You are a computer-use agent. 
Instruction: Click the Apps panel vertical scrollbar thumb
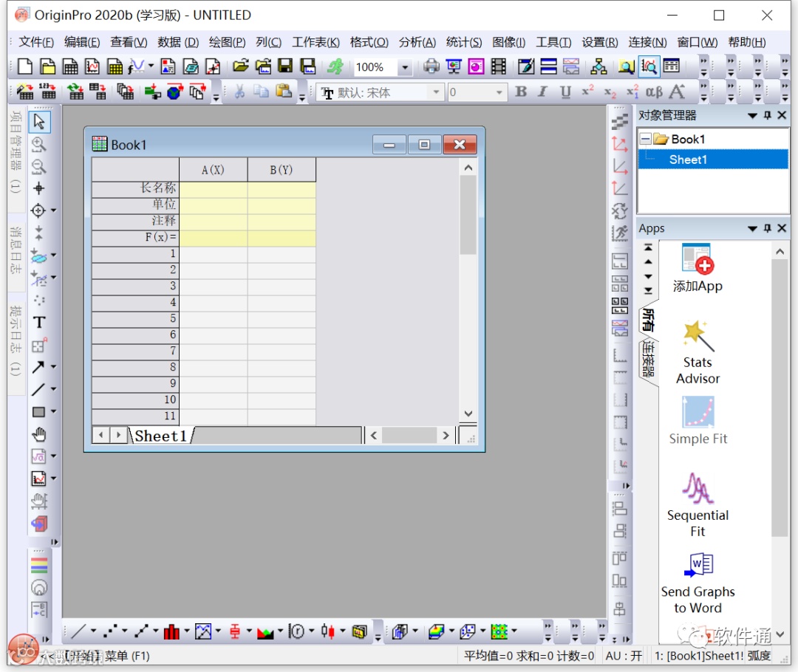(x=780, y=398)
